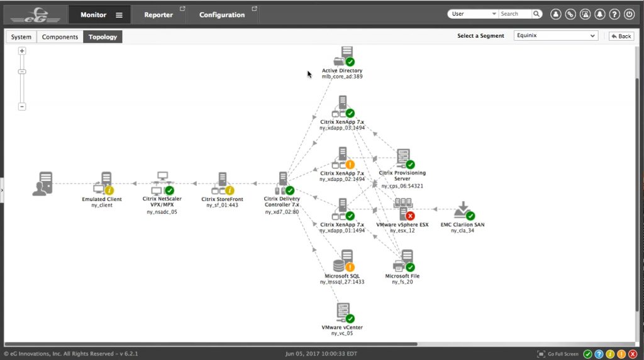Open the alarm warning monitor icon
This screenshot has width=644, height=360.
(x=585, y=14)
